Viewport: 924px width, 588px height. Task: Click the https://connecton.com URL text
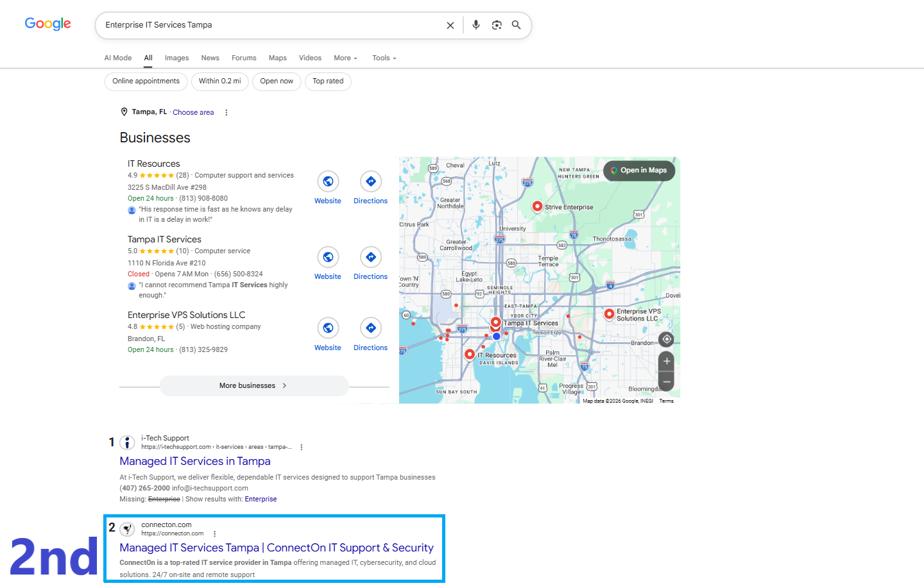tap(173, 533)
